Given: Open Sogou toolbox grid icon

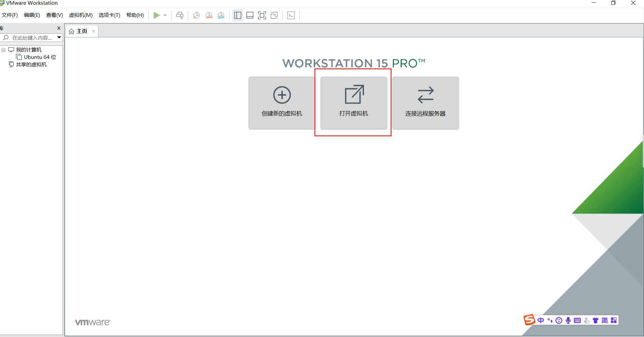Looking at the screenshot, I should [614, 320].
